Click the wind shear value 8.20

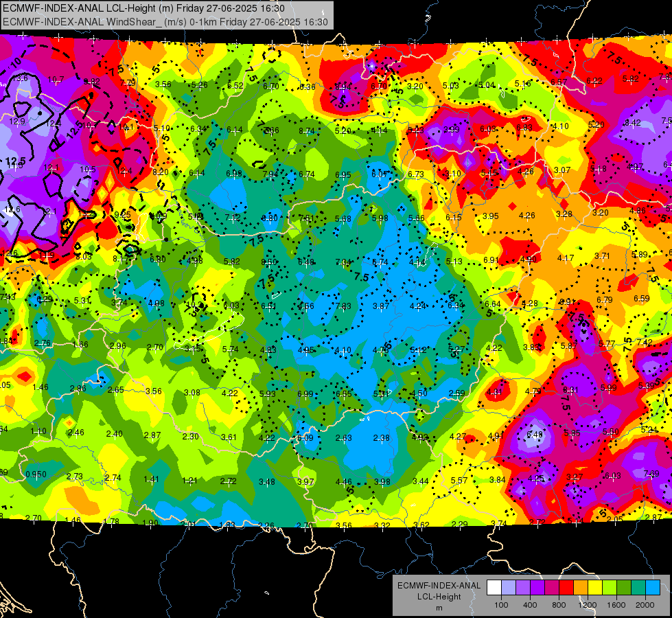coord(161,172)
